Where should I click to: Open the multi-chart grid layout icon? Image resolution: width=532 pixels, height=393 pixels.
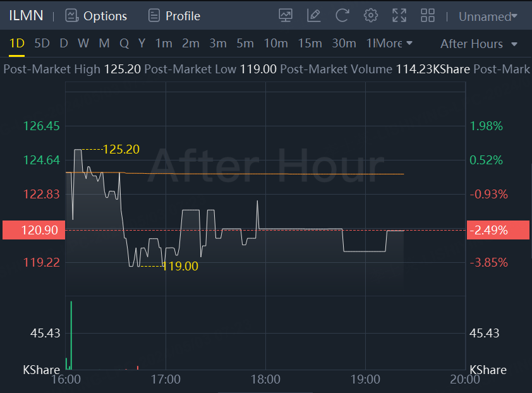click(428, 16)
